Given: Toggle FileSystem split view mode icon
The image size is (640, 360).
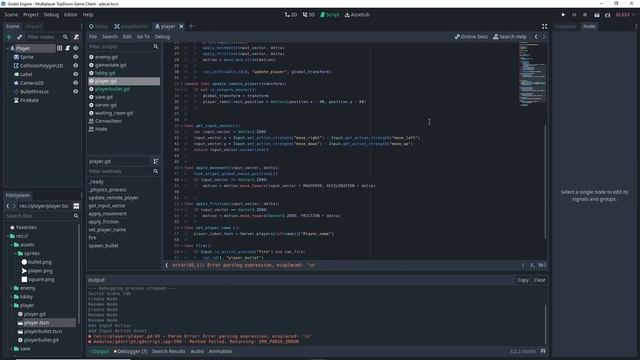Looking at the screenshot, I should tap(76, 206).
